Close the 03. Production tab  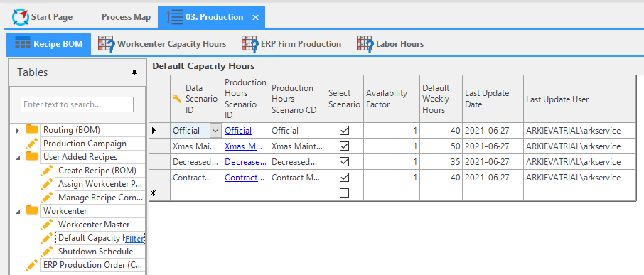coord(255,17)
